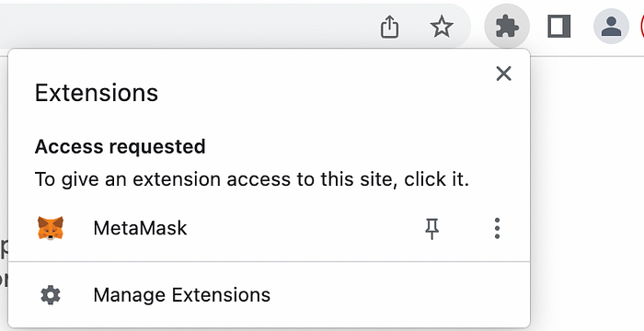Click the MetaMask fox icon
Screen dimensions: 644x331
point(51,228)
